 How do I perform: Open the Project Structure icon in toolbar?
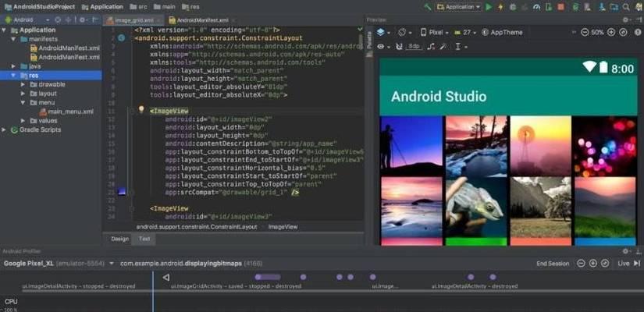click(x=614, y=6)
